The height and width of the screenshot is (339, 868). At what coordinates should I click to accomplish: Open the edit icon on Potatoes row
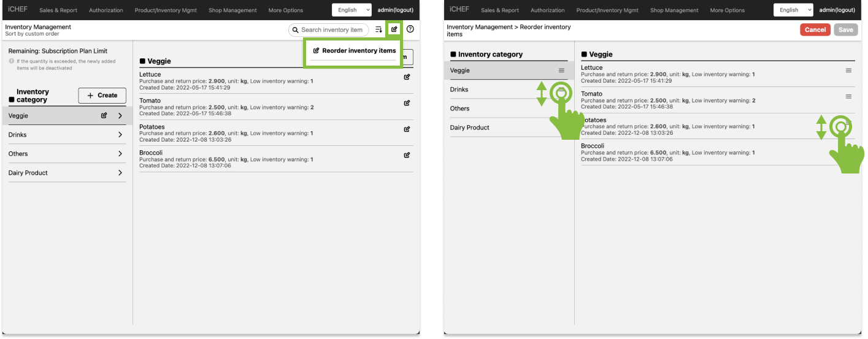click(407, 129)
